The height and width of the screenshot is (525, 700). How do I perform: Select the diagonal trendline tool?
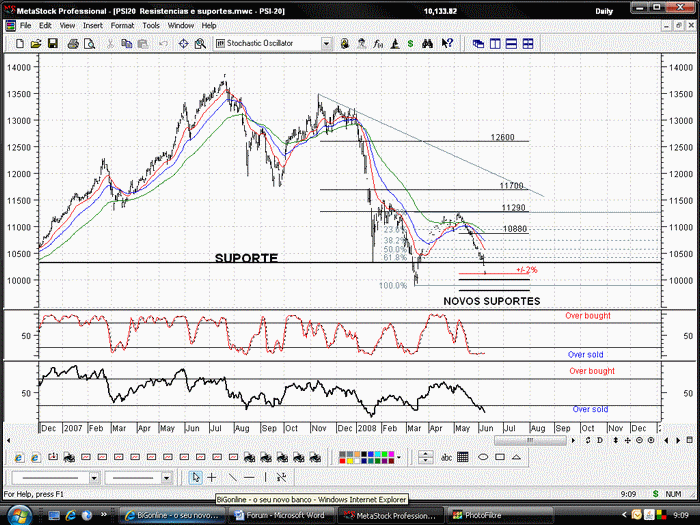coord(233,478)
